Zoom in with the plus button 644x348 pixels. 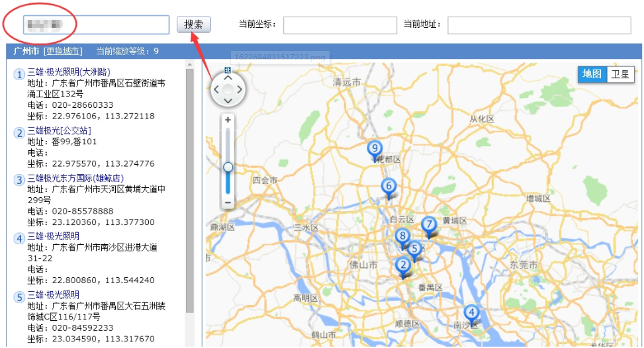tap(228, 120)
